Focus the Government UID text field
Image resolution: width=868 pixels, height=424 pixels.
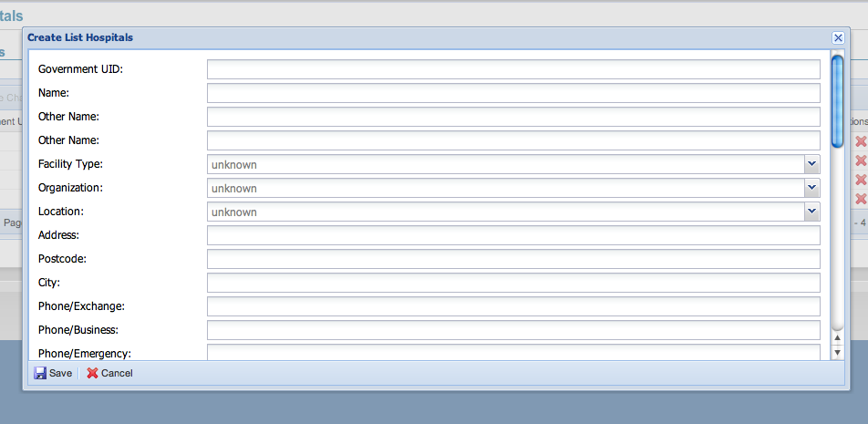[513, 69]
